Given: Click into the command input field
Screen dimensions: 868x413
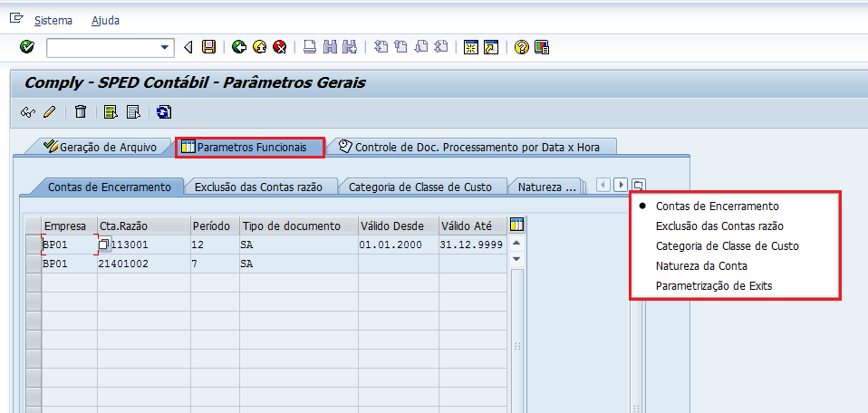Looking at the screenshot, I should (103, 48).
